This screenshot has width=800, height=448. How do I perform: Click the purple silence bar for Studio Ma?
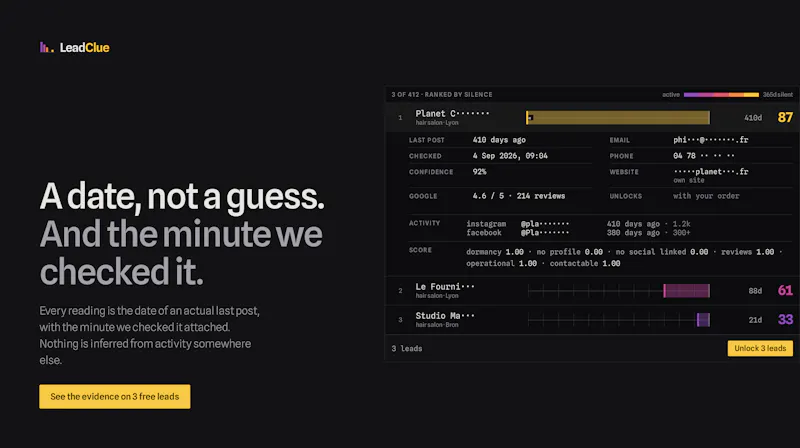click(x=704, y=320)
